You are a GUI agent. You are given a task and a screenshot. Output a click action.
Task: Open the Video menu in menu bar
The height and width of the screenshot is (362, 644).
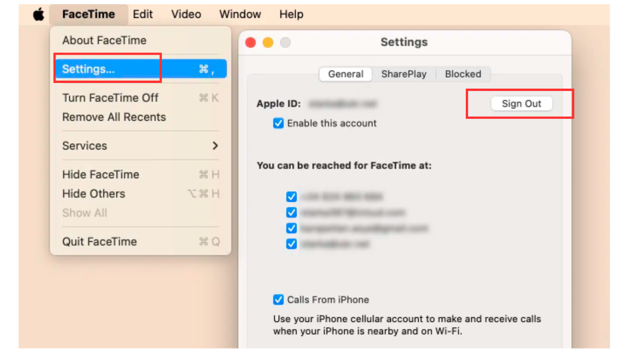coord(186,14)
